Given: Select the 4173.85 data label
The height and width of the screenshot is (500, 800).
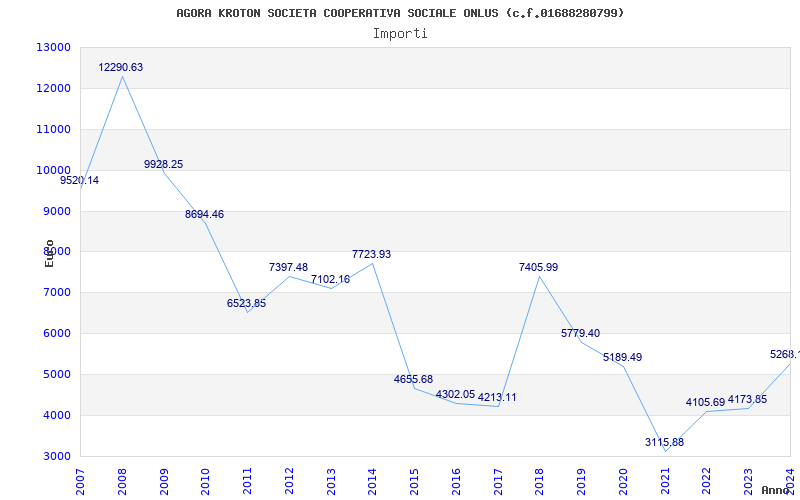Looking at the screenshot, I should coord(747,399).
